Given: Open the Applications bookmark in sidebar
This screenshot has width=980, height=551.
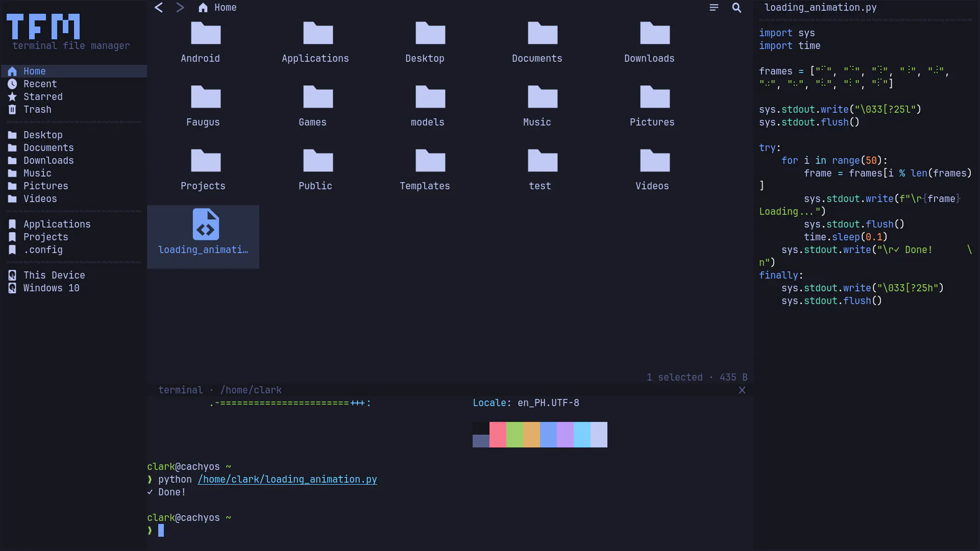Looking at the screenshot, I should pos(74,224).
